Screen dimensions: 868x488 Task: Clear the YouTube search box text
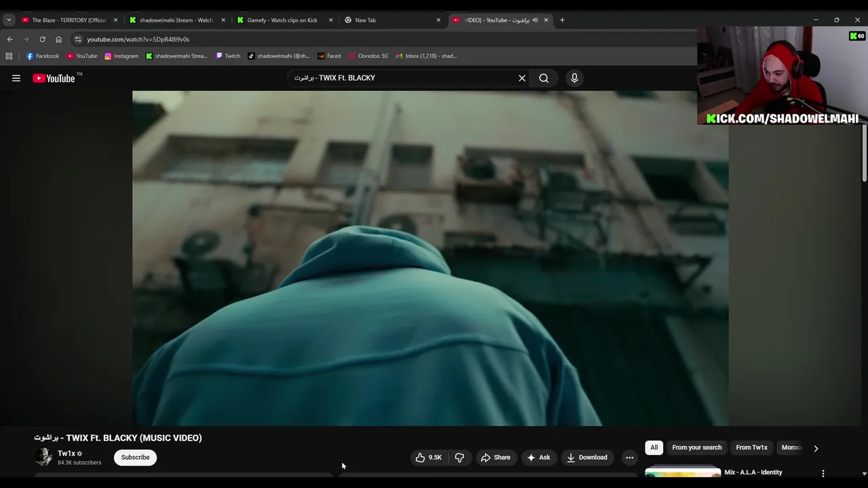[x=522, y=78]
